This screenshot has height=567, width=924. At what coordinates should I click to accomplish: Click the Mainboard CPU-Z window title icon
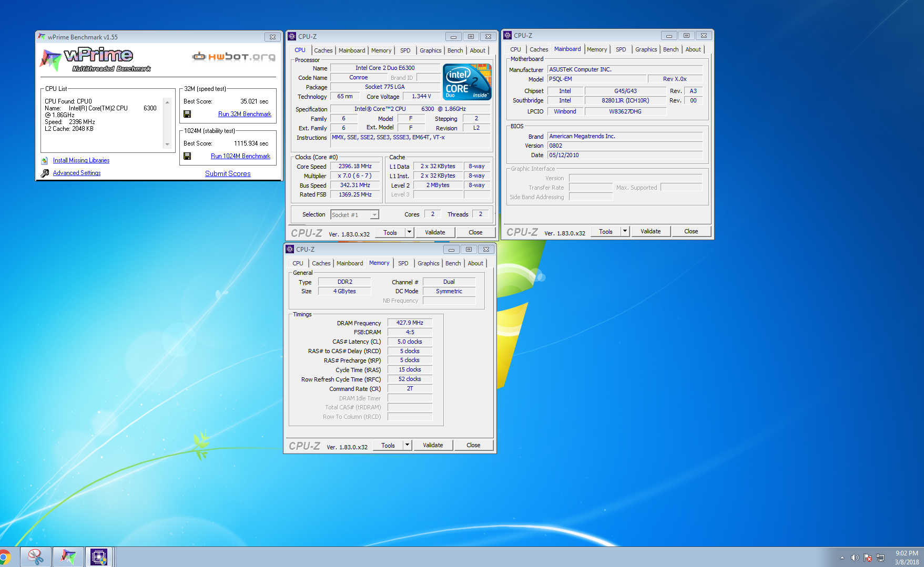point(507,35)
